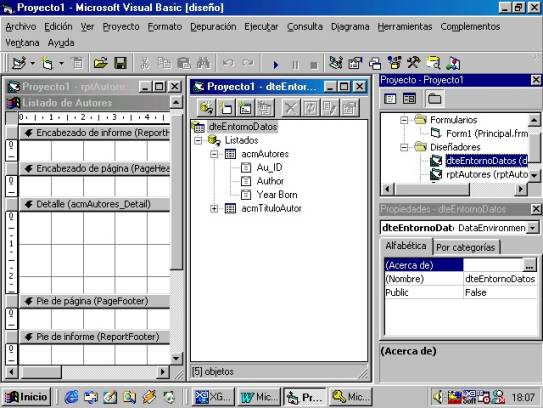Image resolution: width=543 pixels, height=408 pixels.
Task: Open the Project Explorer toolbar icon
Action: (x=336, y=63)
